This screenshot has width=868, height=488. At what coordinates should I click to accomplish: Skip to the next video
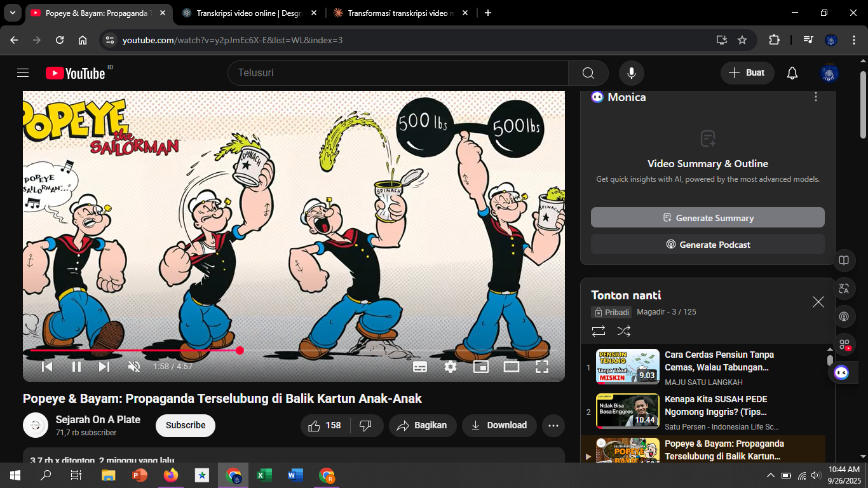(x=104, y=367)
